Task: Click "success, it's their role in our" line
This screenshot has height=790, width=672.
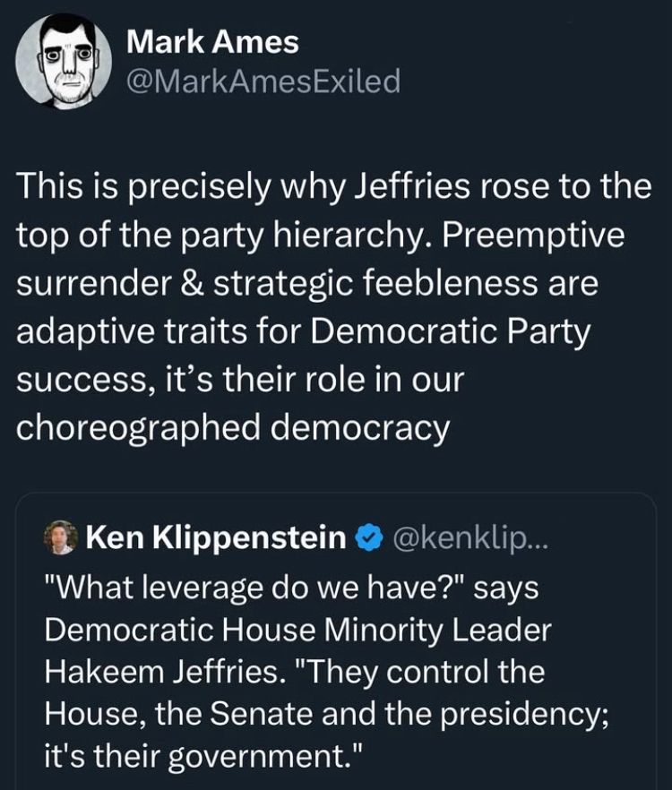Action: (x=240, y=381)
